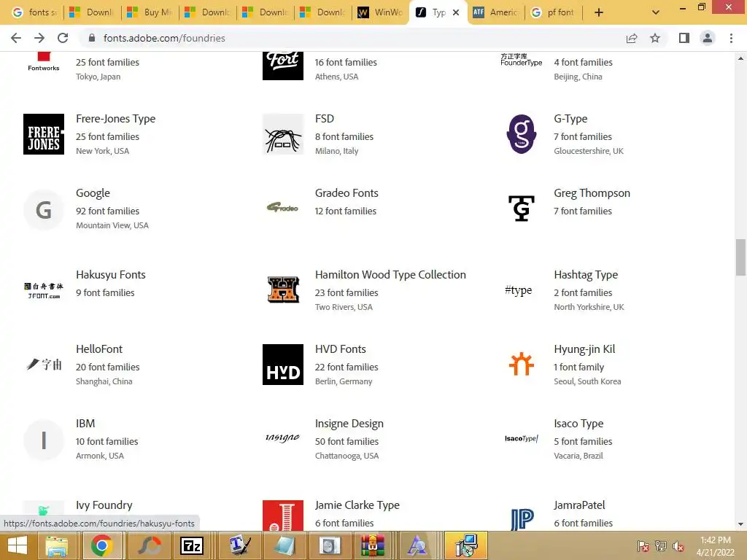Click the Google foundry G avatar
747x560 pixels.
pyautogui.click(x=43, y=209)
